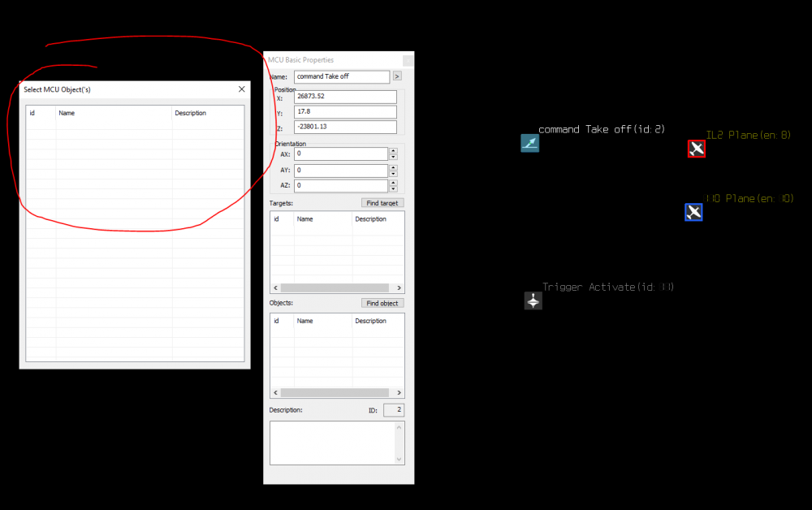
Task: Click the AY orientation field
Action: pyautogui.click(x=341, y=171)
